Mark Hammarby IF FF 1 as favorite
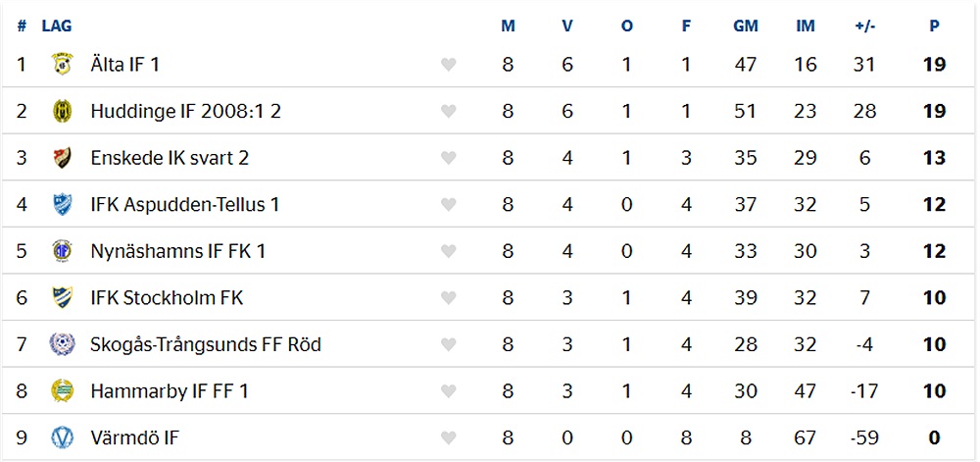980x462 pixels. click(448, 391)
